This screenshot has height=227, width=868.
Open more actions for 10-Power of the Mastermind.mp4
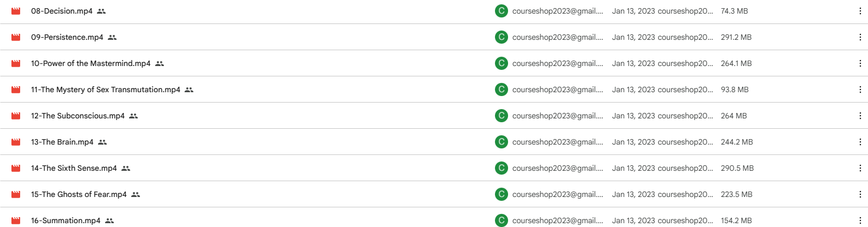click(x=860, y=63)
